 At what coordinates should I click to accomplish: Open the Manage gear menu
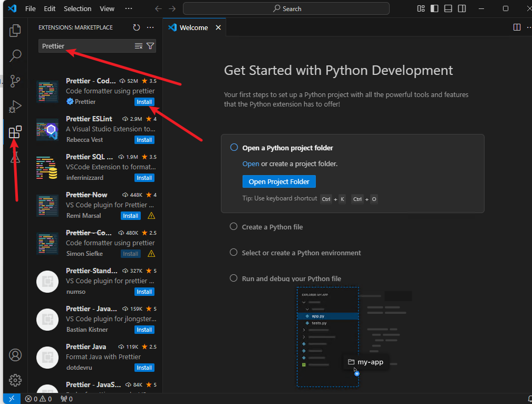point(15,380)
